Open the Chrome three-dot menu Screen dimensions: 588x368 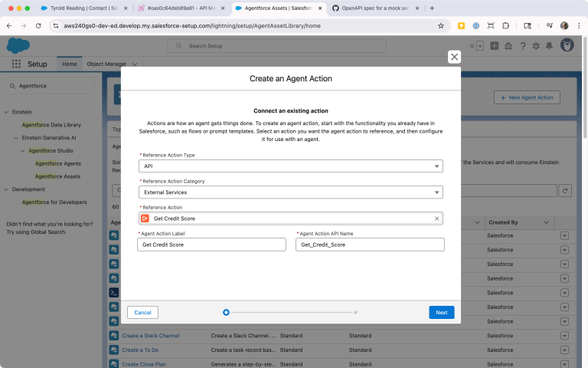pyautogui.click(x=579, y=26)
